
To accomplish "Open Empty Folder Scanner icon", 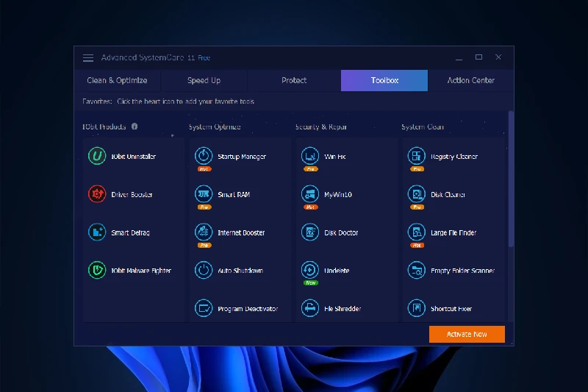I will [417, 270].
